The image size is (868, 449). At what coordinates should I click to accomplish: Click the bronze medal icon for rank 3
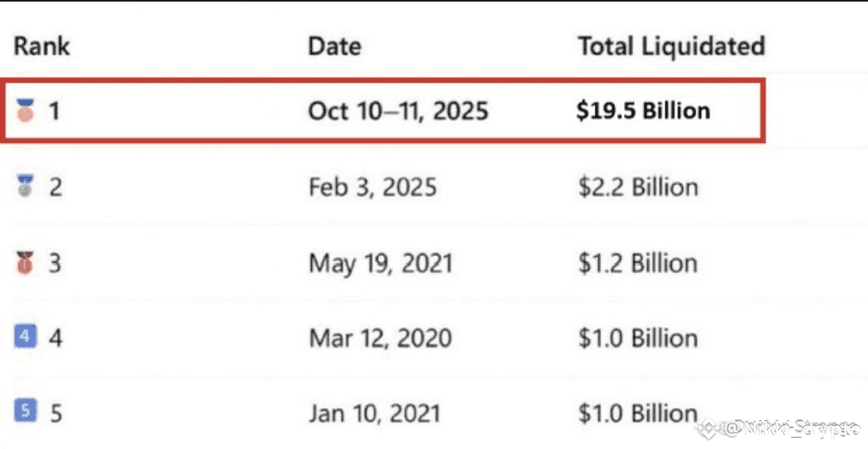pos(25,262)
